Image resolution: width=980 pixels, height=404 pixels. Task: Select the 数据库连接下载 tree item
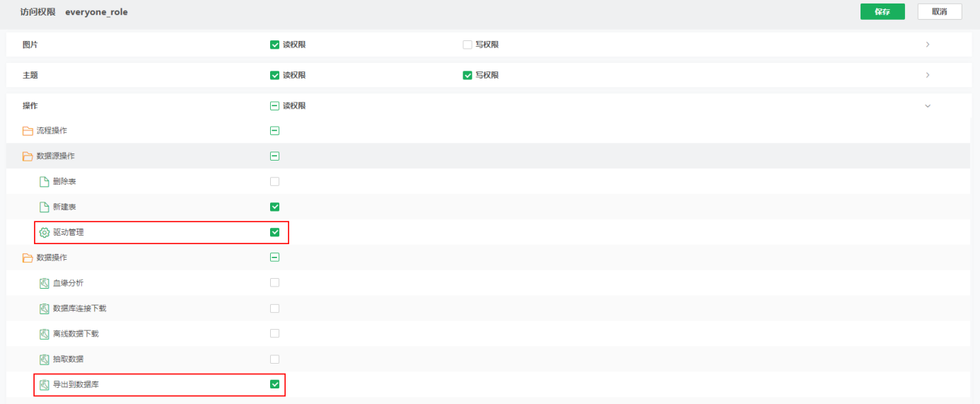[79, 308]
